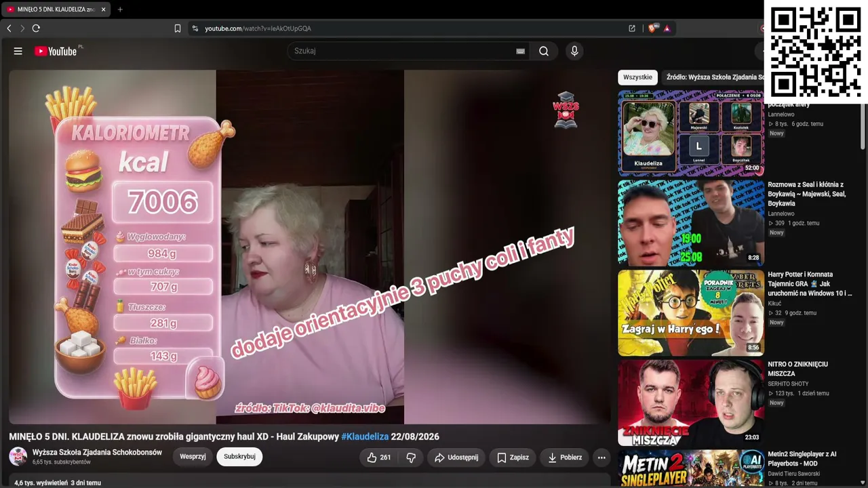Viewport: 868px width, 488px height.
Task: Open title Harry Potter i Komnata Tajemnic GRA
Action: (810, 284)
